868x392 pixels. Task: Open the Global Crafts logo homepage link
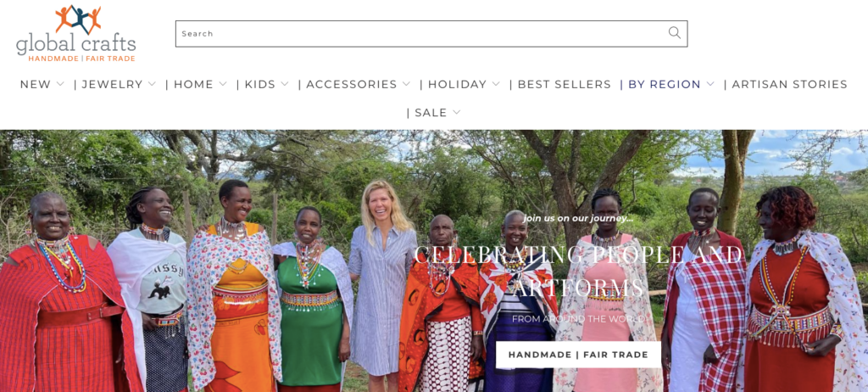click(x=75, y=33)
